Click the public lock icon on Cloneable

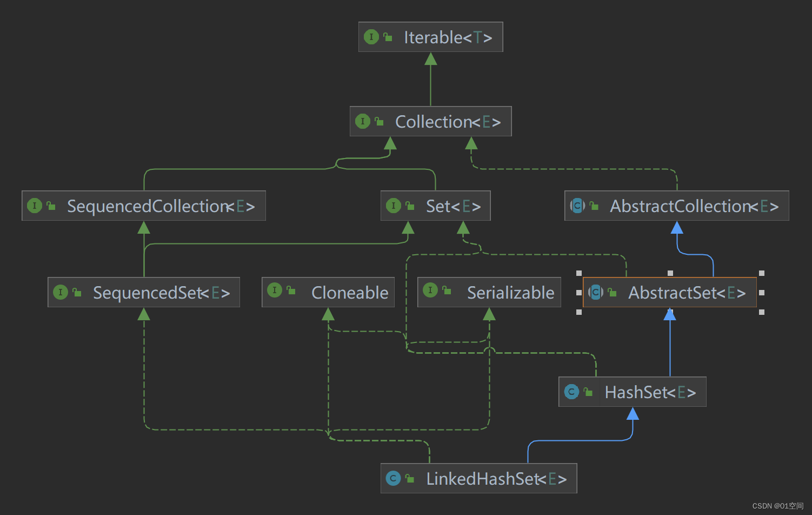291,290
